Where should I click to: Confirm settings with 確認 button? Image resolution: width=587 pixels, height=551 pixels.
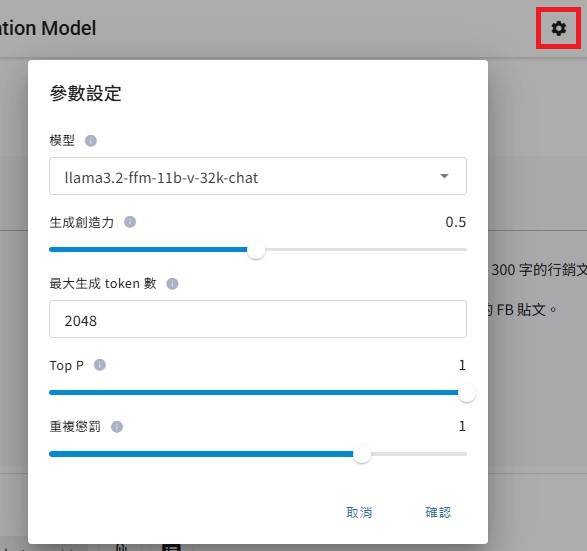point(438,512)
